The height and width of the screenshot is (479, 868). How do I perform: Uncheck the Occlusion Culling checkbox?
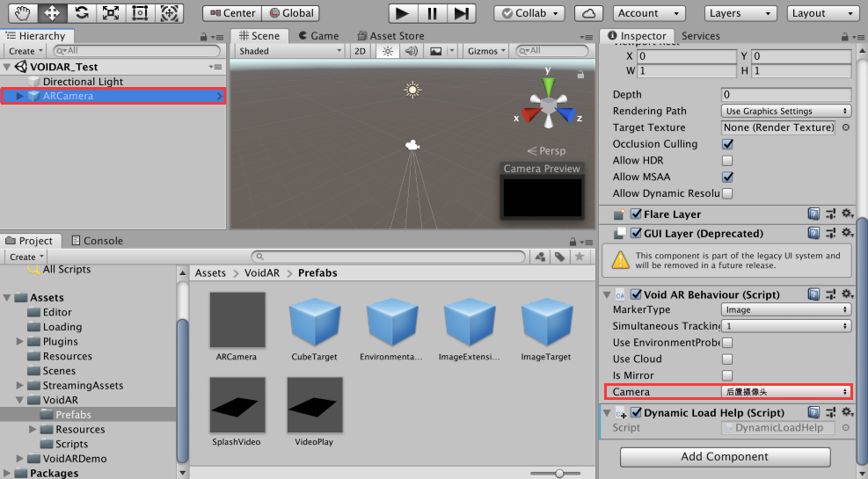(727, 144)
